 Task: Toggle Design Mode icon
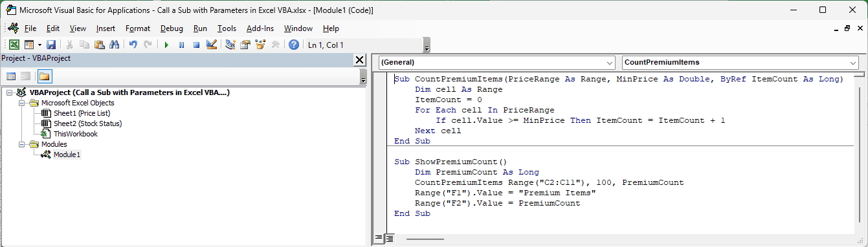tap(211, 45)
